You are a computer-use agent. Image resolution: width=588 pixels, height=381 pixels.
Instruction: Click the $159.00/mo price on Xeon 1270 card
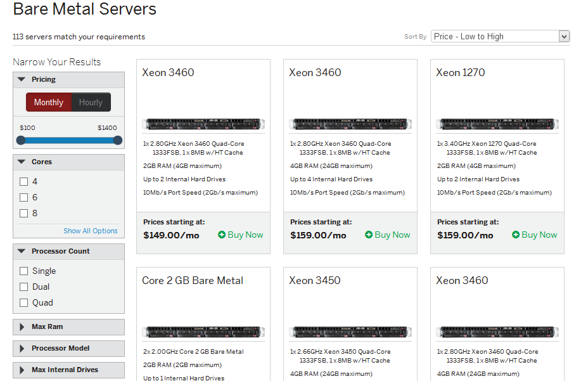click(x=465, y=235)
